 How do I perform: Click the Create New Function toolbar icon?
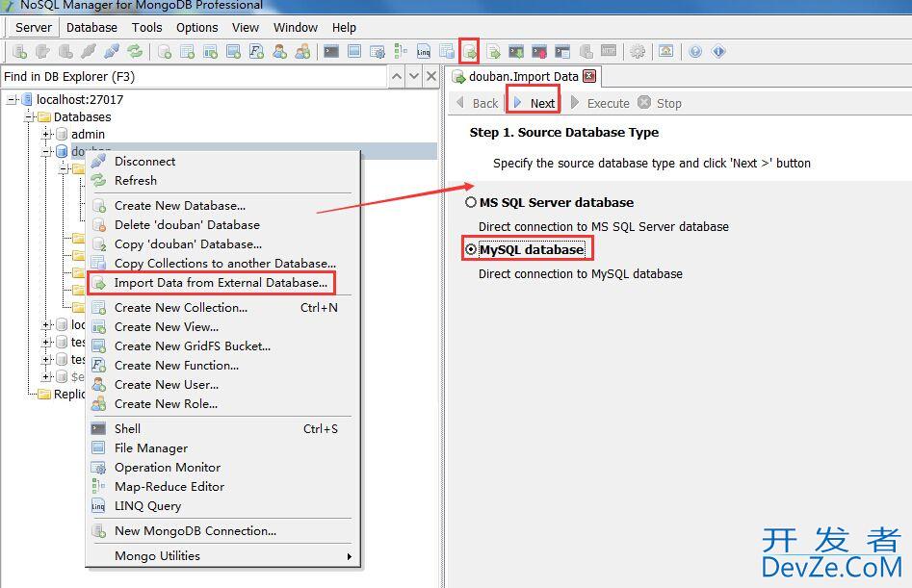pyautogui.click(x=256, y=52)
